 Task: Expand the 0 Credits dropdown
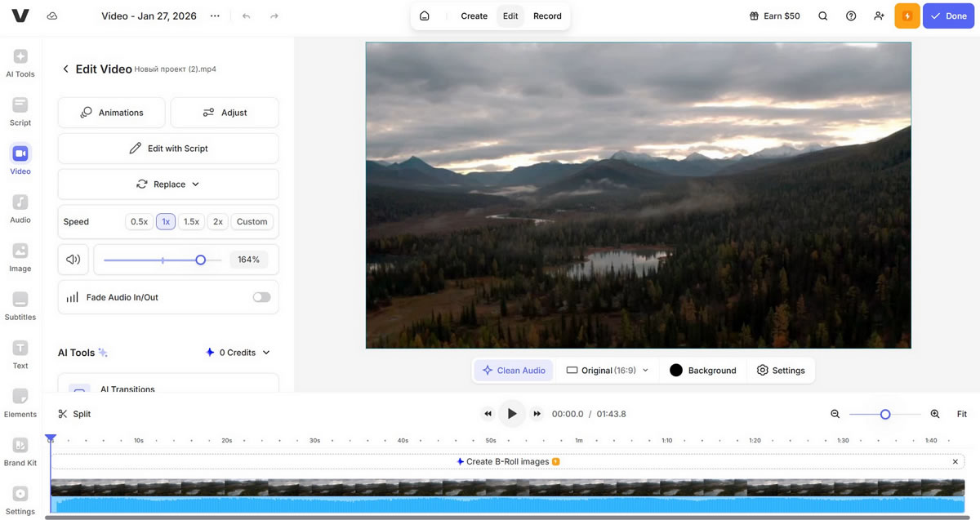tap(238, 353)
